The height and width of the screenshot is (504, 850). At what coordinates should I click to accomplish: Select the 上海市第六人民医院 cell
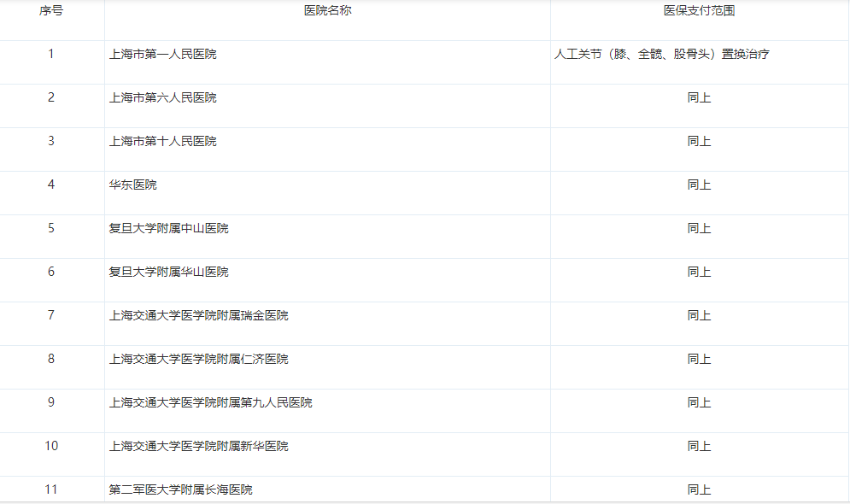[x=163, y=98]
